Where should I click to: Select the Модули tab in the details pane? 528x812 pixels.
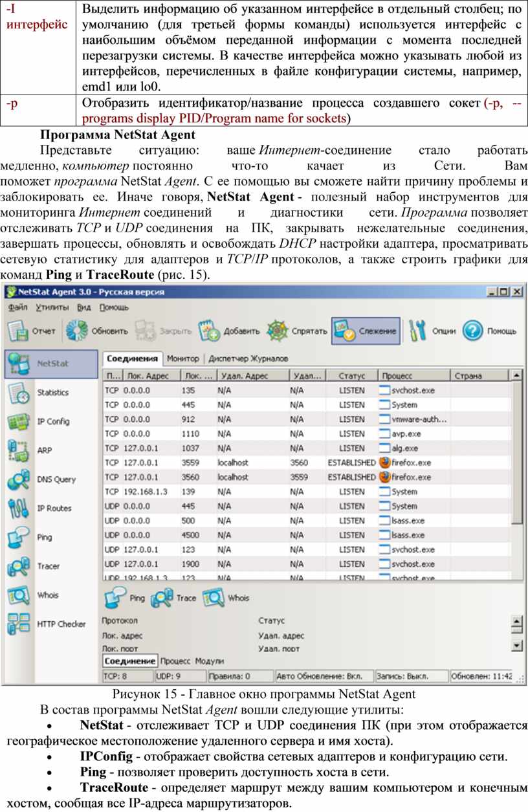click(x=210, y=661)
